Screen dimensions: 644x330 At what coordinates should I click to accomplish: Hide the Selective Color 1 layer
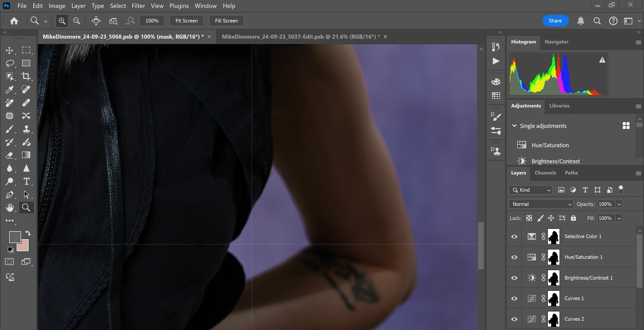pos(514,236)
